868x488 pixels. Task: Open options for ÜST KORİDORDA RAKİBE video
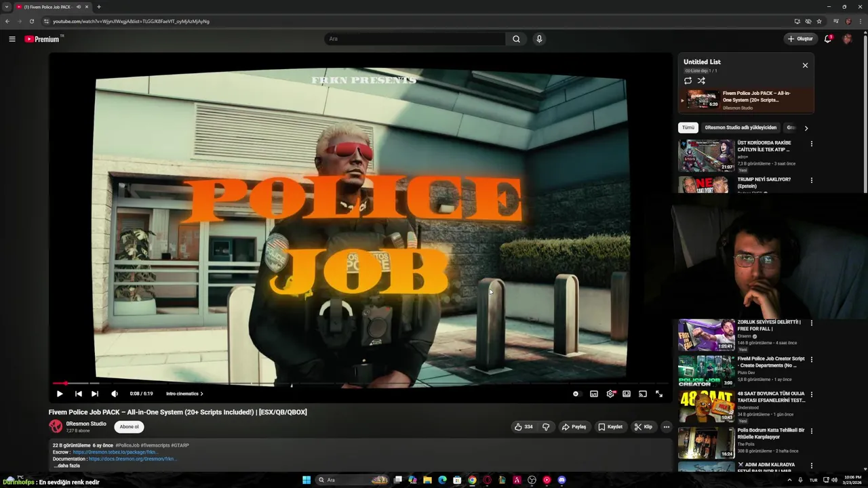click(811, 144)
